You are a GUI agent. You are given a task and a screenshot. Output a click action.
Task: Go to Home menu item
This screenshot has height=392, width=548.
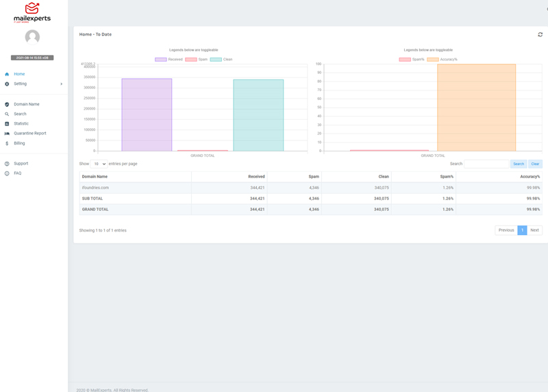pyautogui.click(x=19, y=74)
